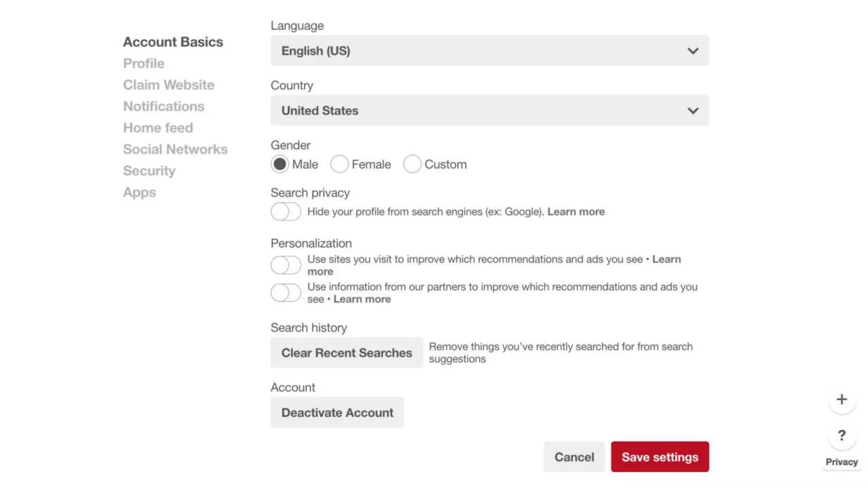
Task: Open the Language dropdown
Action: click(x=490, y=51)
